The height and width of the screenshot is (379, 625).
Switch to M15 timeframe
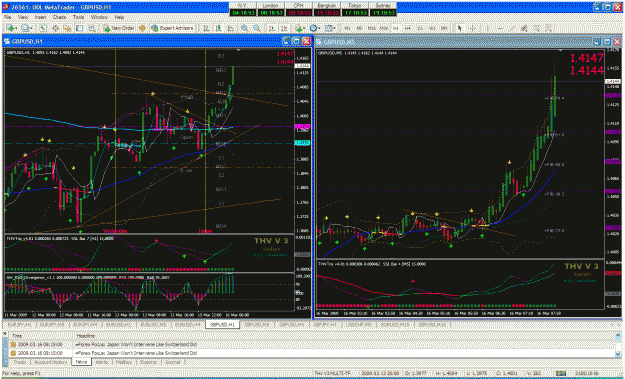pos(371,28)
